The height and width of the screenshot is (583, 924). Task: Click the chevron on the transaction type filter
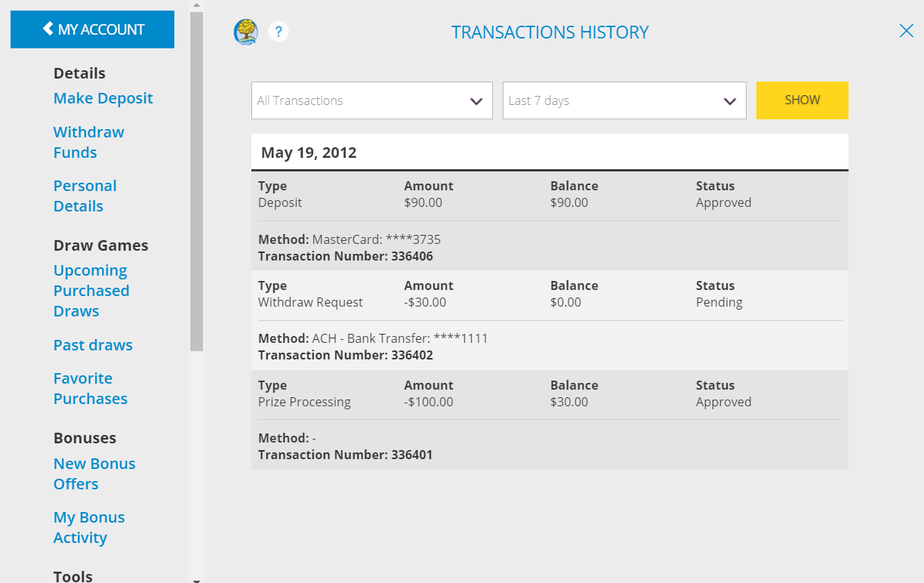click(x=476, y=100)
